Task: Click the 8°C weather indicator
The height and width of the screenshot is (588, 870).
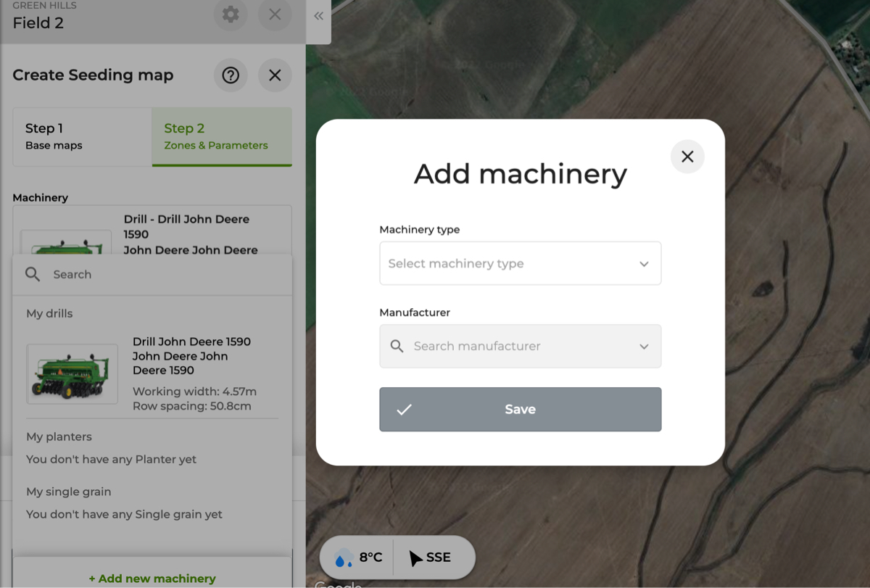Action: tap(358, 558)
